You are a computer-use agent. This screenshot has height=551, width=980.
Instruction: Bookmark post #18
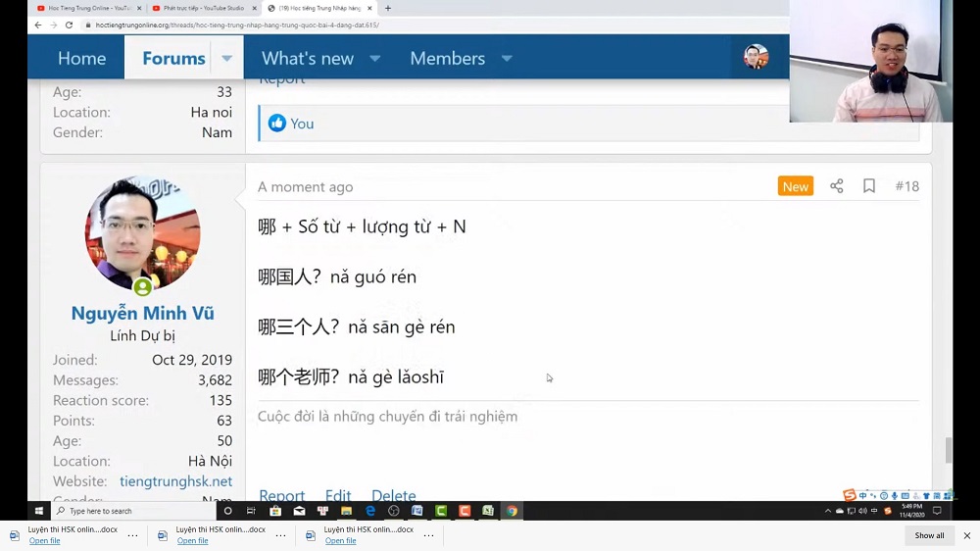click(x=868, y=185)
